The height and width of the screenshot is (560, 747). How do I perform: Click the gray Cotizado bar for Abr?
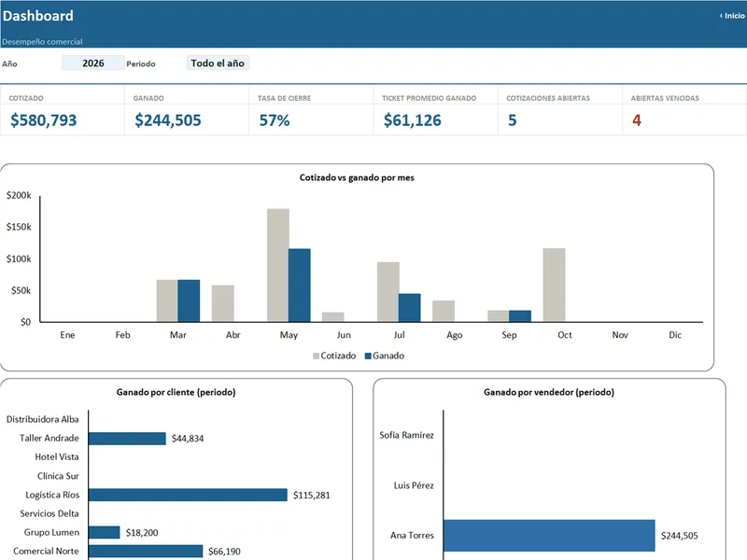pyautogui.click(x=223, y=304)
